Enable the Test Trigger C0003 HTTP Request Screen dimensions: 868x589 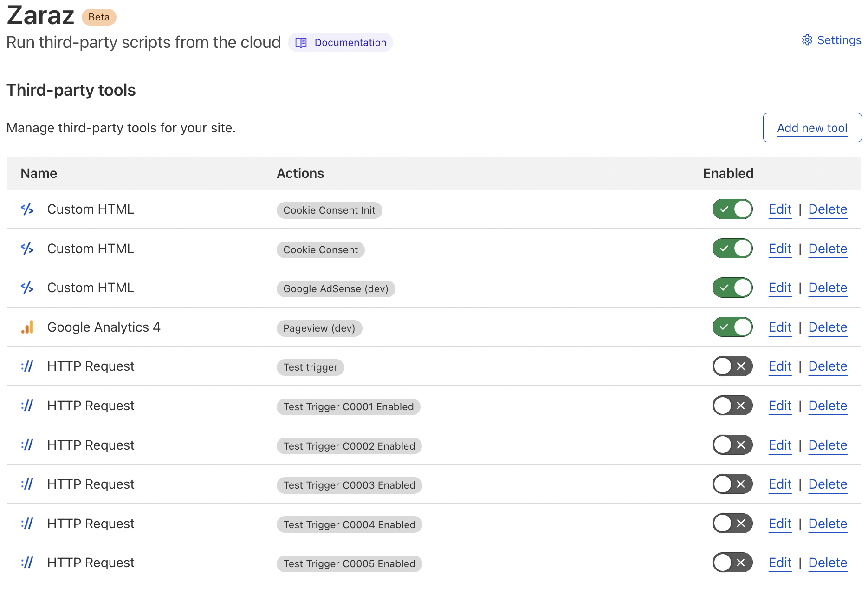tap(732, 484)
